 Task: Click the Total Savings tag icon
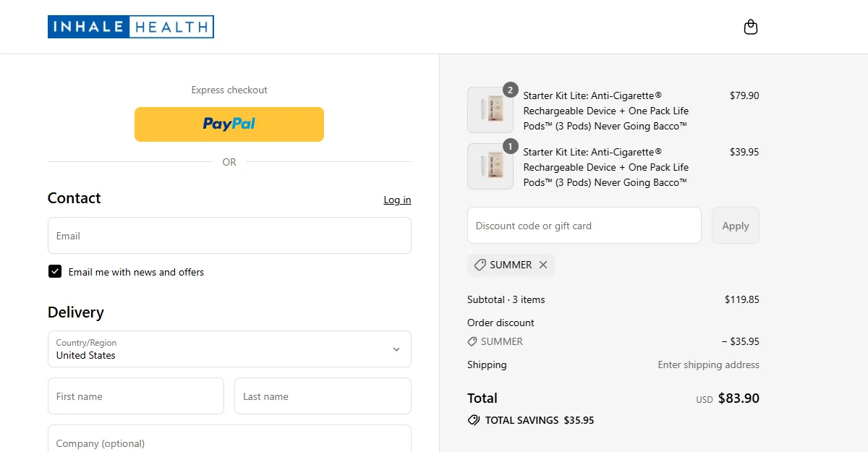click(474, 420)
